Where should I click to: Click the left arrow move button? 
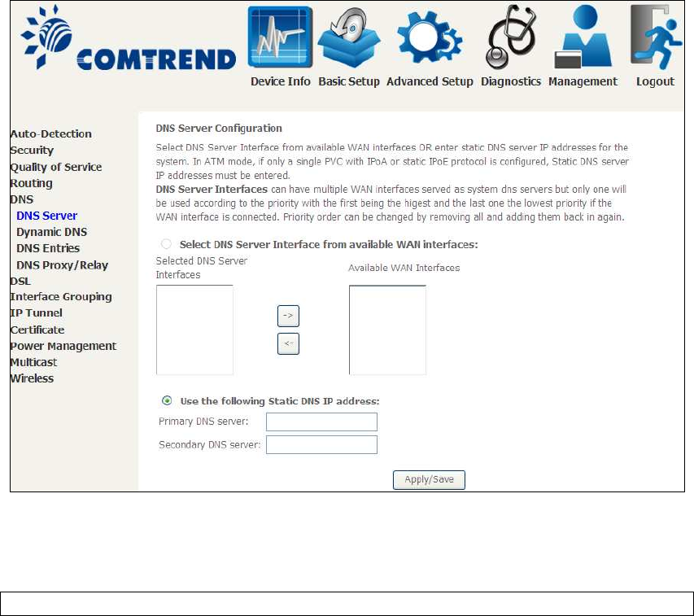coord(288,344)
